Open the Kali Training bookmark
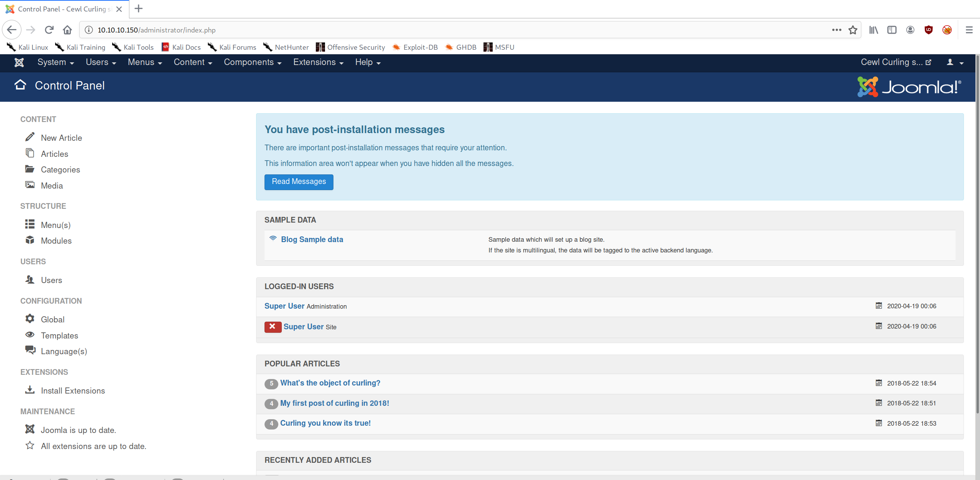The image size is (980, 480). [80, 47]
